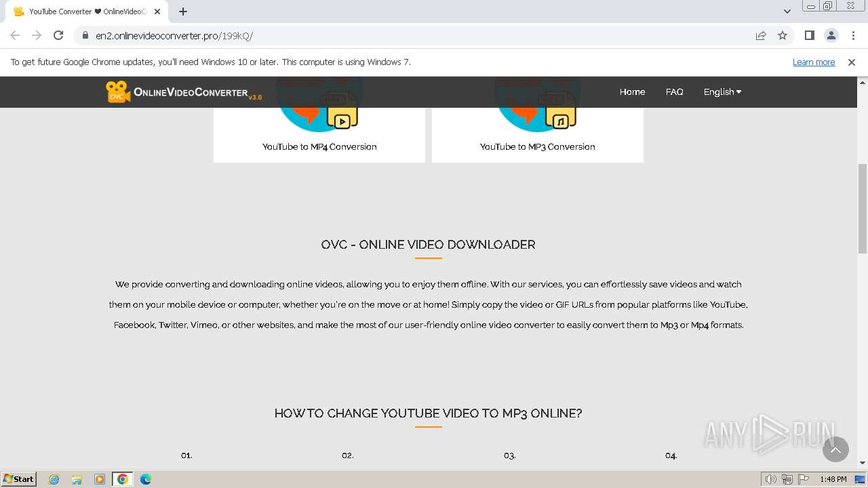Open YouTube to MP3 Conversion card
868x488 pixels.
pos(537,119)
